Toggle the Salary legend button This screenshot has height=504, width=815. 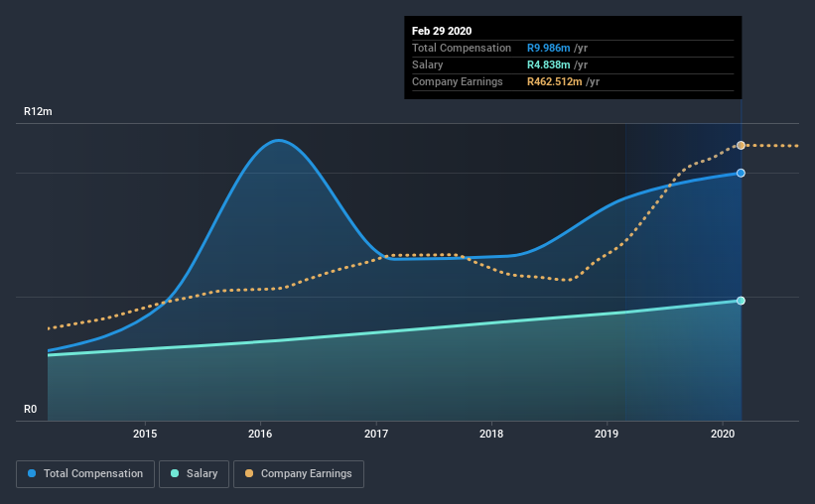(x=194, y=474)
